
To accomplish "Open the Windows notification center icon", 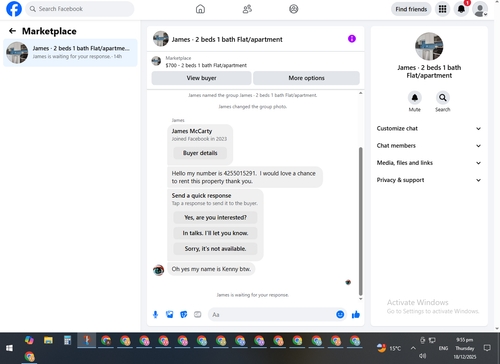I will tap(487, 348).
